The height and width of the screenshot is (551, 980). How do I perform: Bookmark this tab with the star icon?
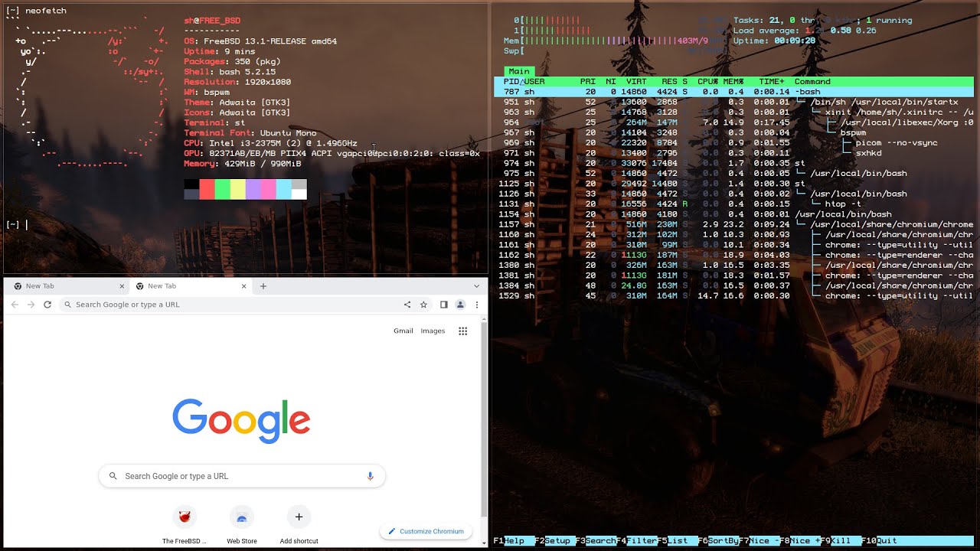click(423, 305)
